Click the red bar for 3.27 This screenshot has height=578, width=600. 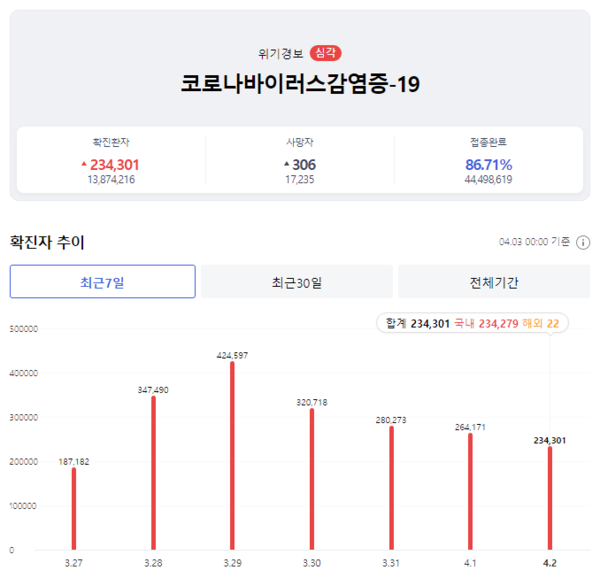(74, 509)
